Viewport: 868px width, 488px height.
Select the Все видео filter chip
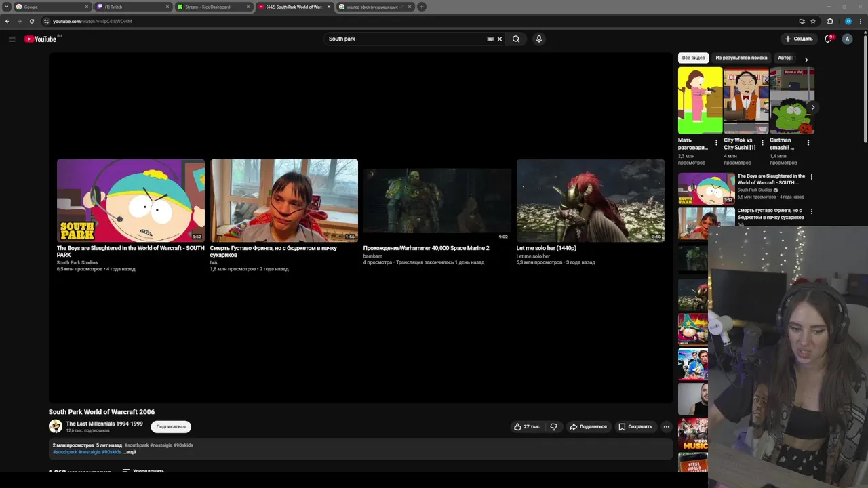[693, 58]
